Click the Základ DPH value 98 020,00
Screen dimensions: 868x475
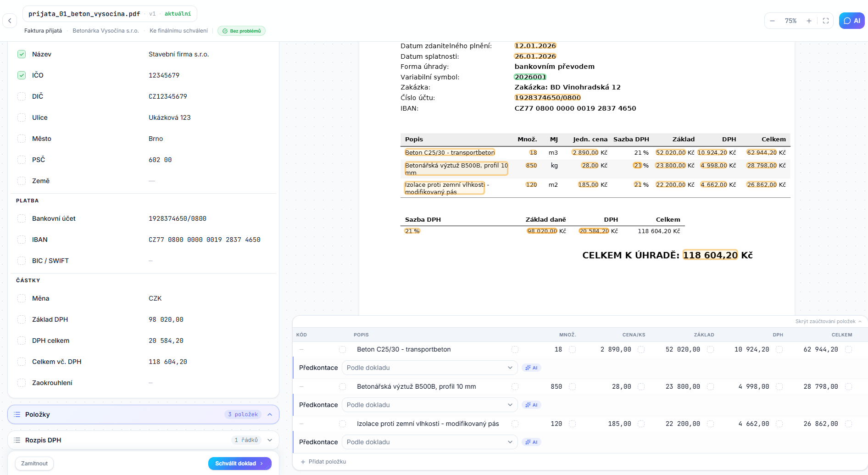point(166,319)
